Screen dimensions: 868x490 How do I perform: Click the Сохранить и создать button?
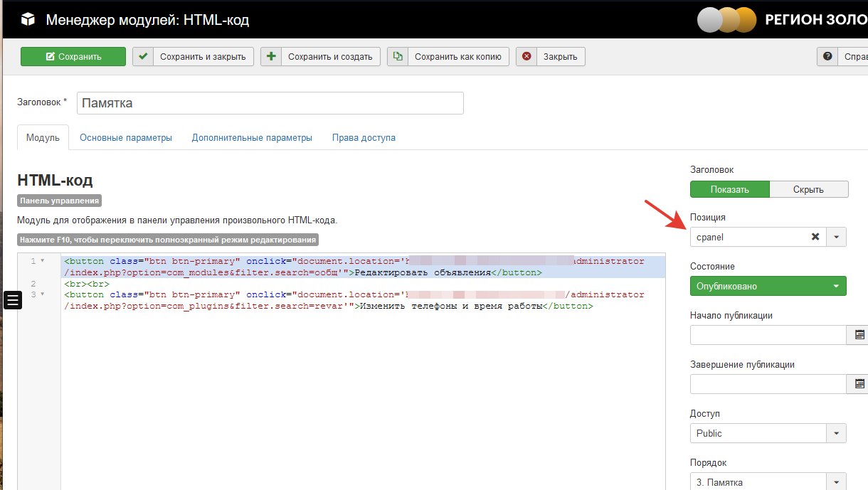coord(320,57)
